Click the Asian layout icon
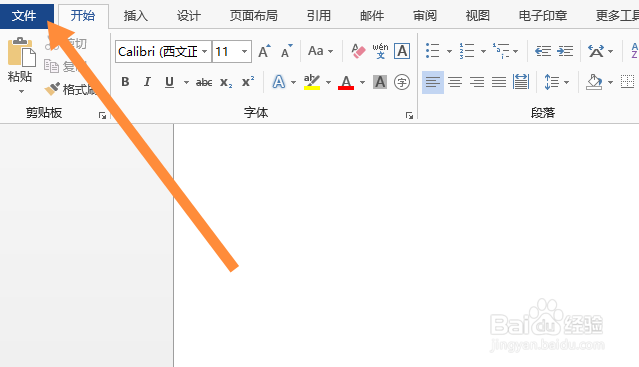 click(x=596, y=51)
